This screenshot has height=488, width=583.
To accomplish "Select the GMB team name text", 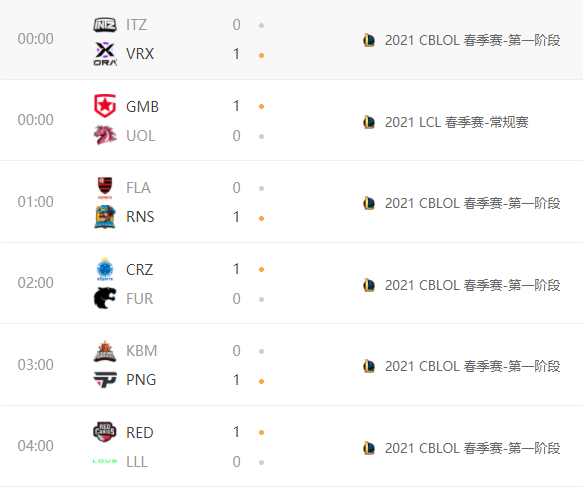I will [x=142, y=107].
